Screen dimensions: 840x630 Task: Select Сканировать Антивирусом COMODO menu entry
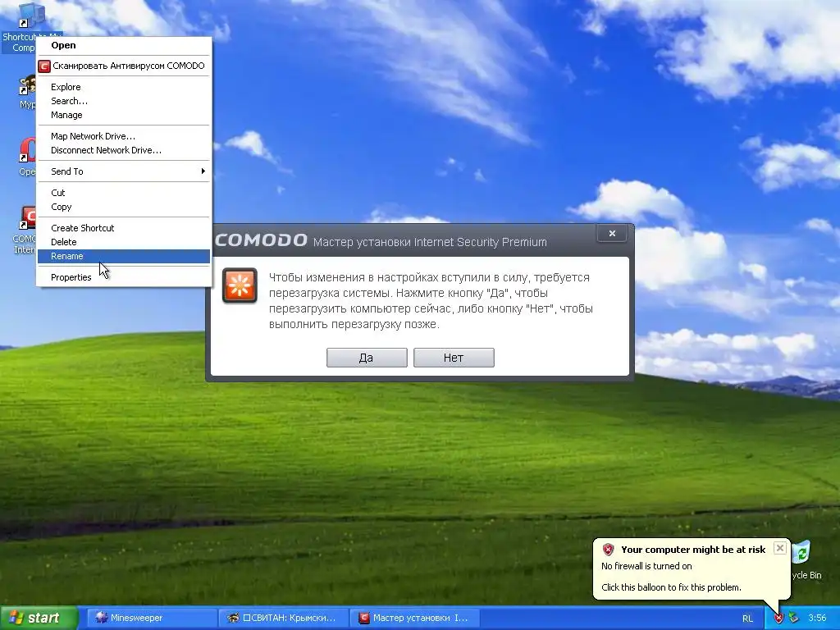pos(124,66)
